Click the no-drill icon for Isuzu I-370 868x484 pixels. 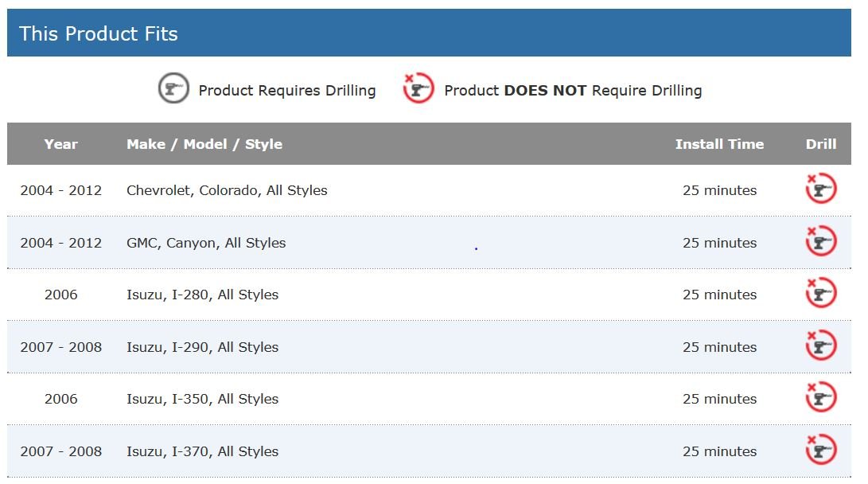820,449
